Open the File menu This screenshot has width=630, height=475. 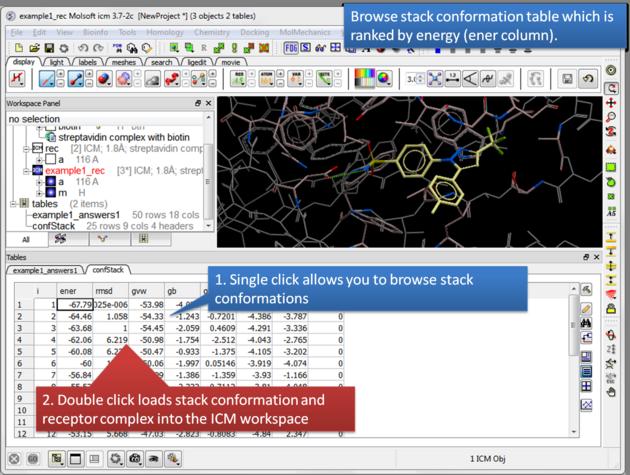[17, 33]
